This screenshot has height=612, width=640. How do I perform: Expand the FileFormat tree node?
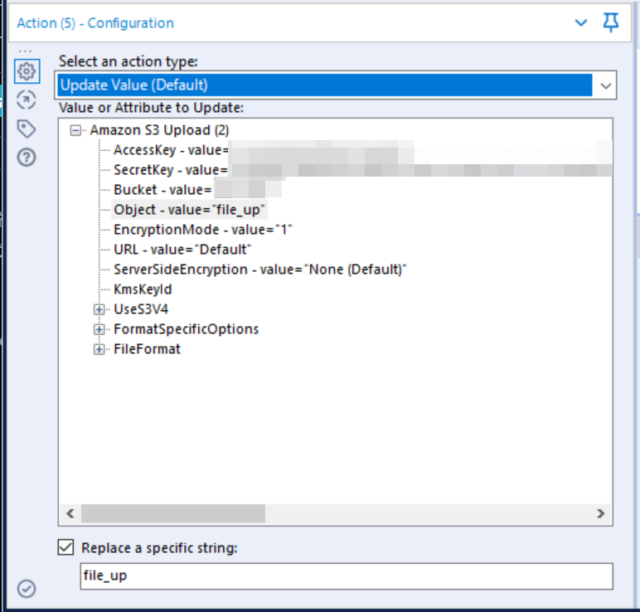click(x=99, y=349)
